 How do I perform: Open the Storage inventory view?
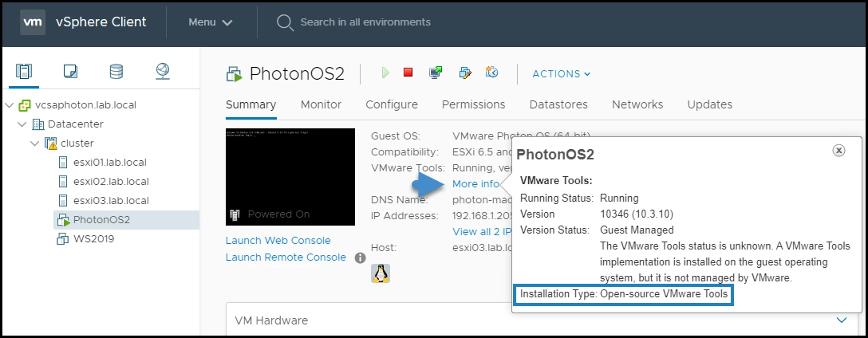tap(116, 72)
